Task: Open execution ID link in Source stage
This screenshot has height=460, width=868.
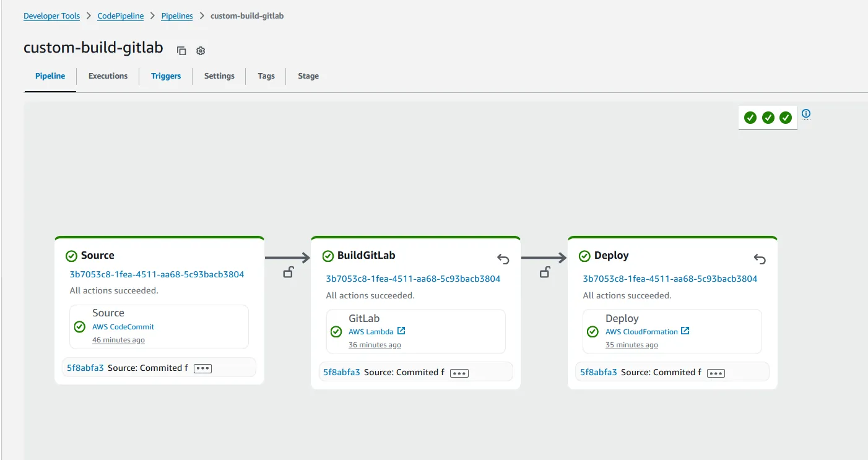Action: click(x=157, y=274)
